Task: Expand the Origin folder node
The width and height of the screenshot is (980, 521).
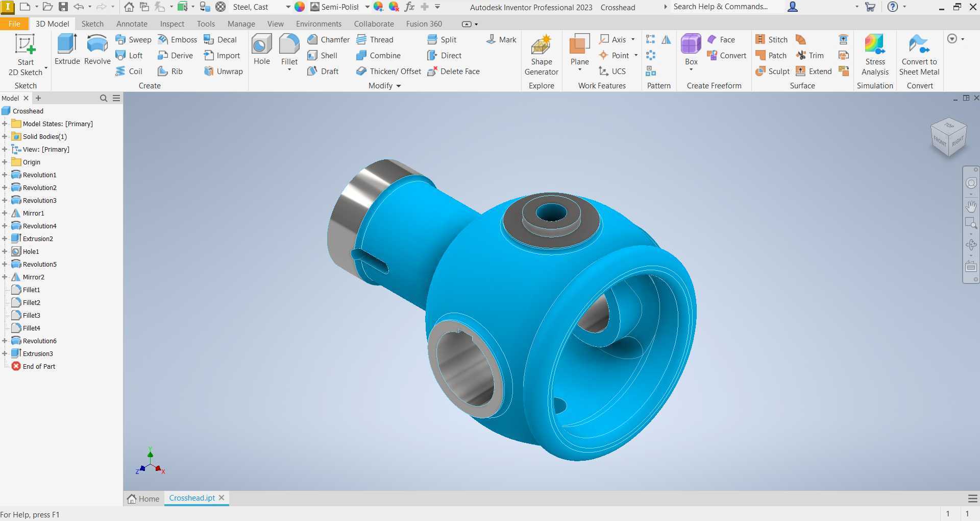Action: point(5,162)
